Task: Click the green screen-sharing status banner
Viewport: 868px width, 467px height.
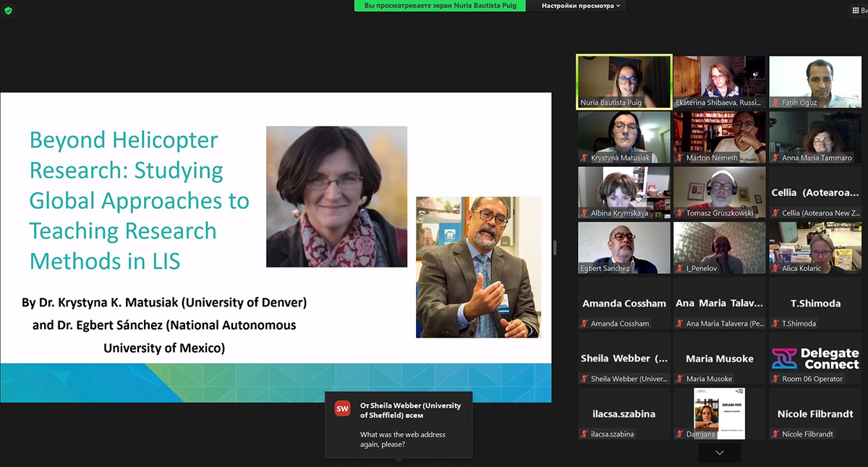Action: pos(441,6)
